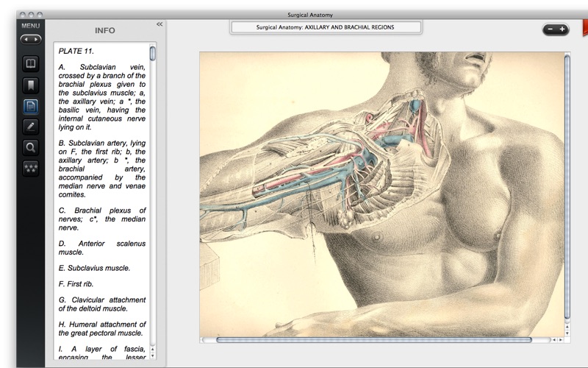The width and height of the screenshot is (588, 368).
Task: Click the info text panel scrollbar thumb
Action: point(152,53)
